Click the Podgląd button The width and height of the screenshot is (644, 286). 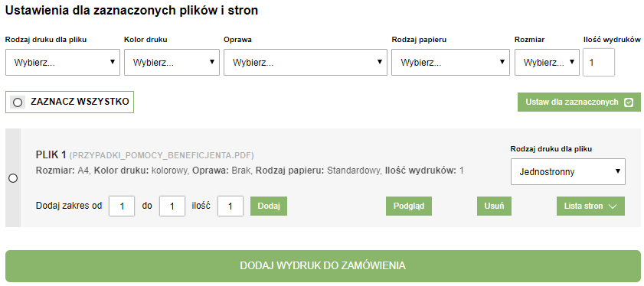409,206
